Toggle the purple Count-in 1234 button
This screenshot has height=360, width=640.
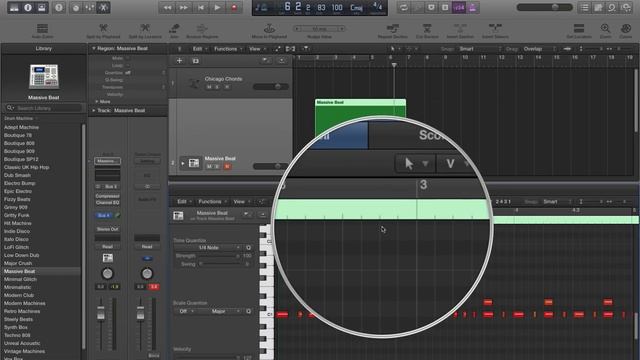pos(459,7)
